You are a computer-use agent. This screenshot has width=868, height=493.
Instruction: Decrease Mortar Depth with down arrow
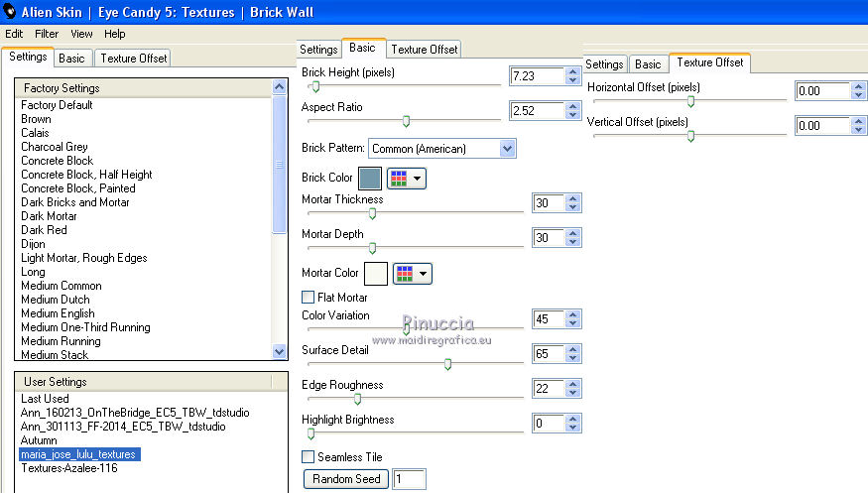573,242
